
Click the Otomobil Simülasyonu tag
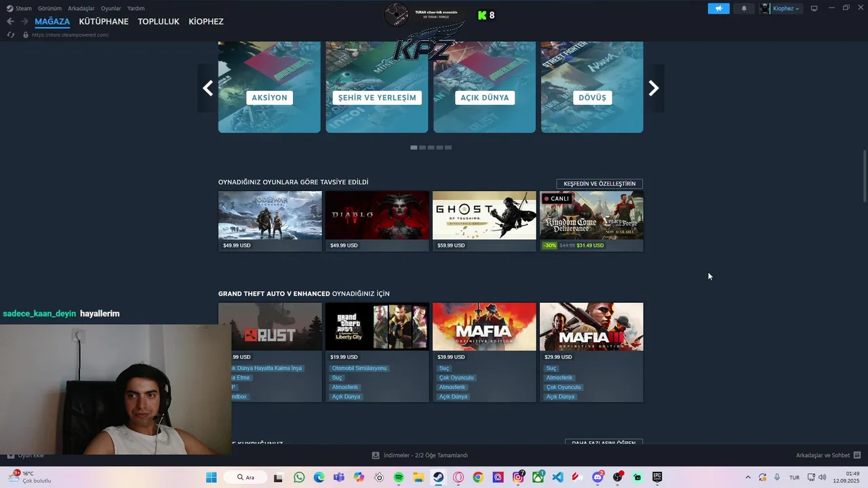point(359,368)
